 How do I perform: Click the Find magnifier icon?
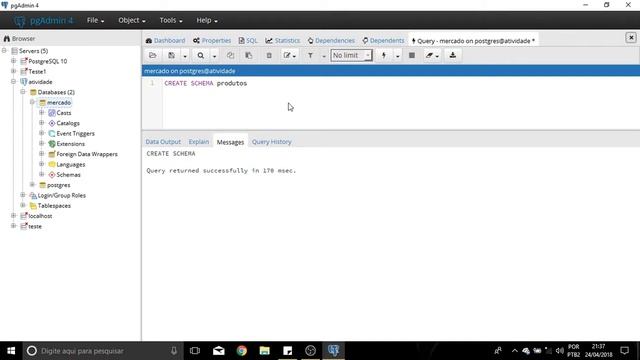200,56
